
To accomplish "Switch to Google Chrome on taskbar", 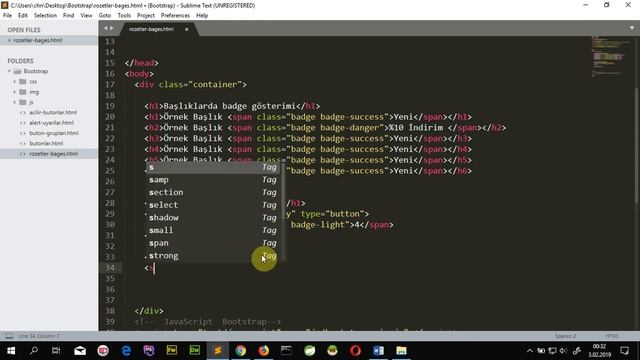I will coord(241,351).
